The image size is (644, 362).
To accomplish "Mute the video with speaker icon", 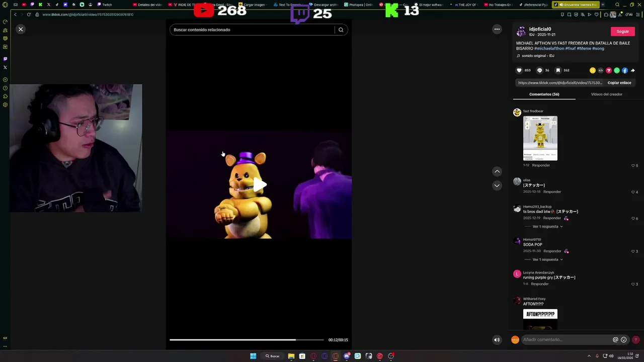I will tap(497, 340).
